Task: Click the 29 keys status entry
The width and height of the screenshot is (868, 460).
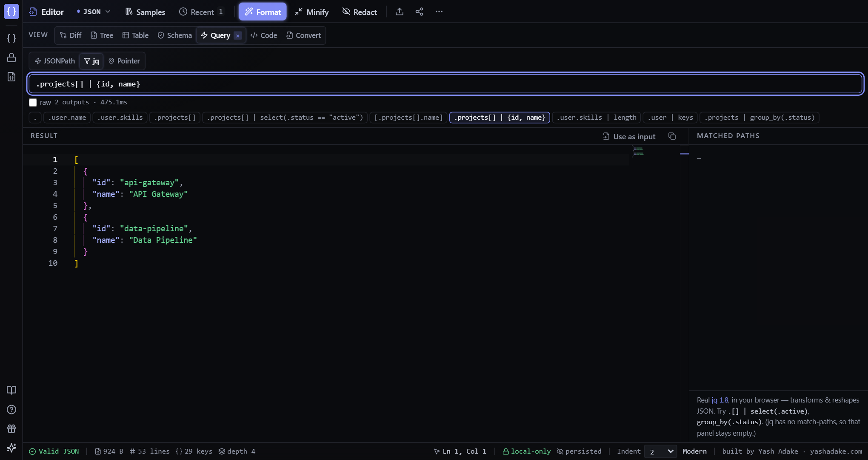Action: click(194, 451)
